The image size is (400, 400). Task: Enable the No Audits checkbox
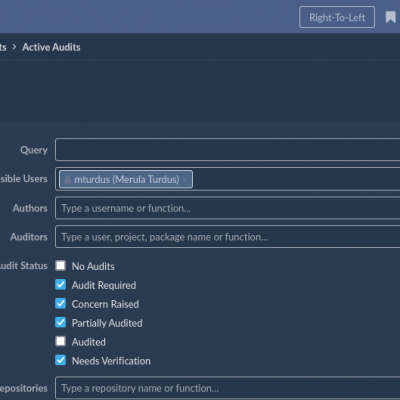click(61, 266)
